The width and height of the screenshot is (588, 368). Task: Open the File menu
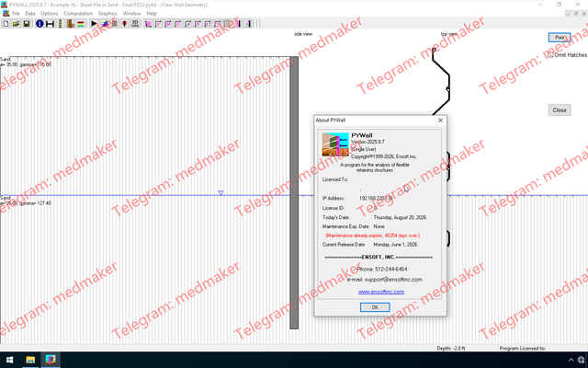point(16,14)
